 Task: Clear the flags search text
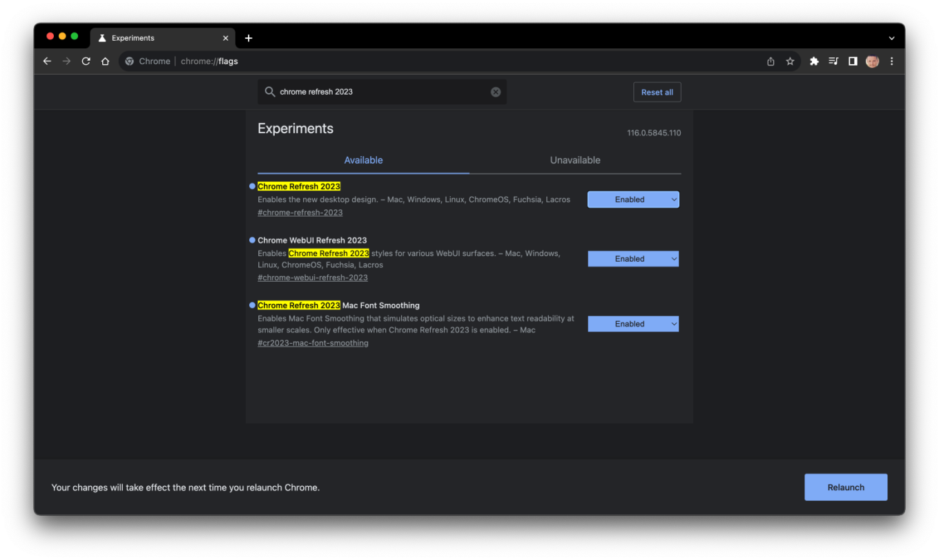click(x=496, y=92)
